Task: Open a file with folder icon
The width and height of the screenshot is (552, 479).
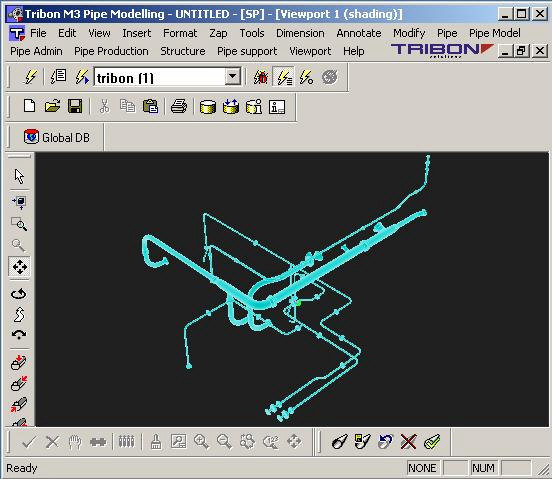Action: (52, 106)
